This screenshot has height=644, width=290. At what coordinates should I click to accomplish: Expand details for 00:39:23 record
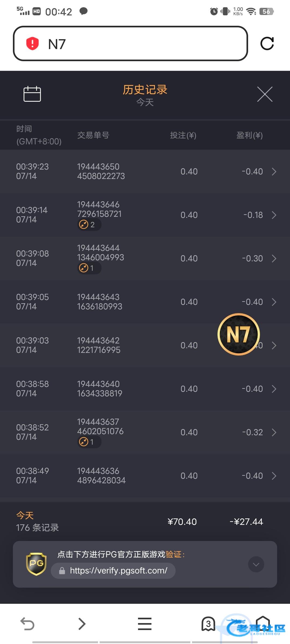(x=274, y=171)
